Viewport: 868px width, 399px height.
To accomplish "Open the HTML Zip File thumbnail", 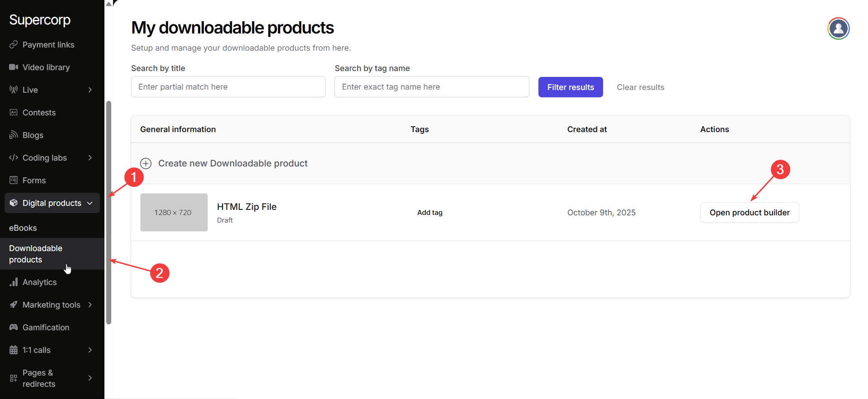I will [x=174, y=213].
